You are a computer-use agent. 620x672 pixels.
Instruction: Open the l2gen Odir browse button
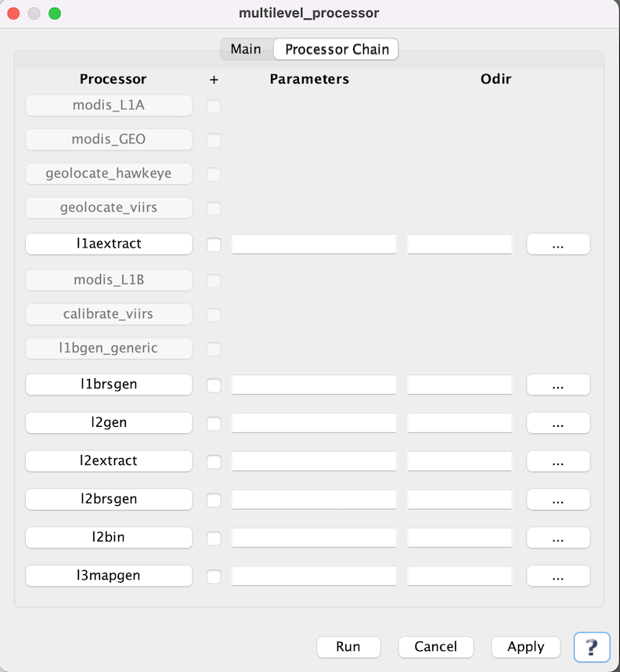(x=558, y=423)
